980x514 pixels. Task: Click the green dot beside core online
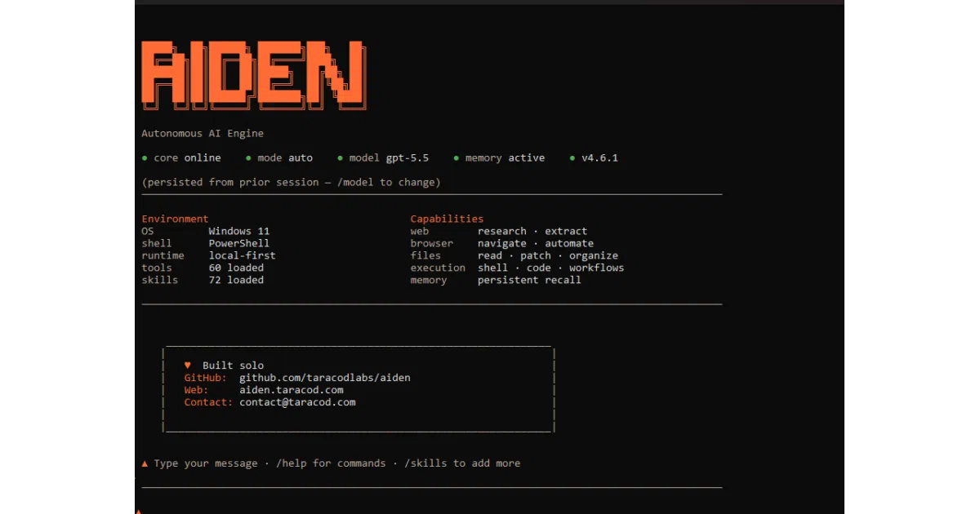pos(145,158)
